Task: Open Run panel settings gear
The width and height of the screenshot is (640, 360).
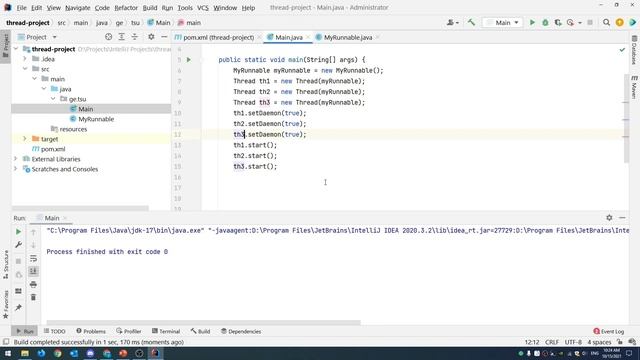Action: pyautogui.click(x=609, y=218)
